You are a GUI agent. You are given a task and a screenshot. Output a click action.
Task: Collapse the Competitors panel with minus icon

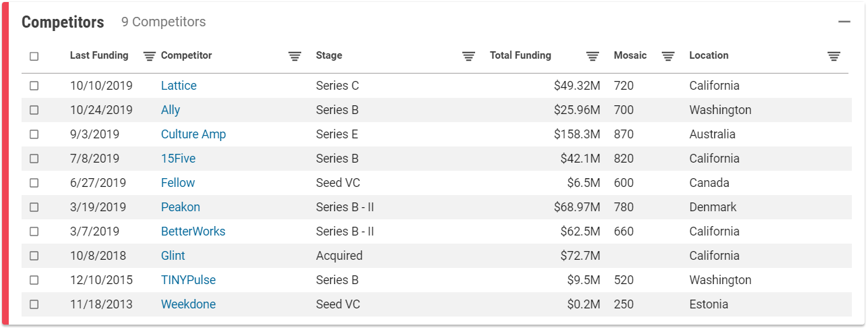pos(844,22)
